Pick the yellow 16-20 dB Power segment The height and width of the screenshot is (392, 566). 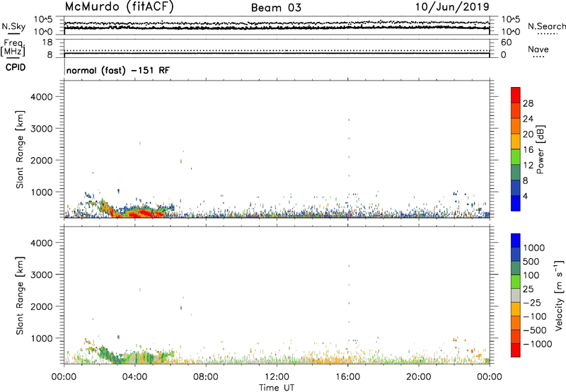(x=516, y=142)
